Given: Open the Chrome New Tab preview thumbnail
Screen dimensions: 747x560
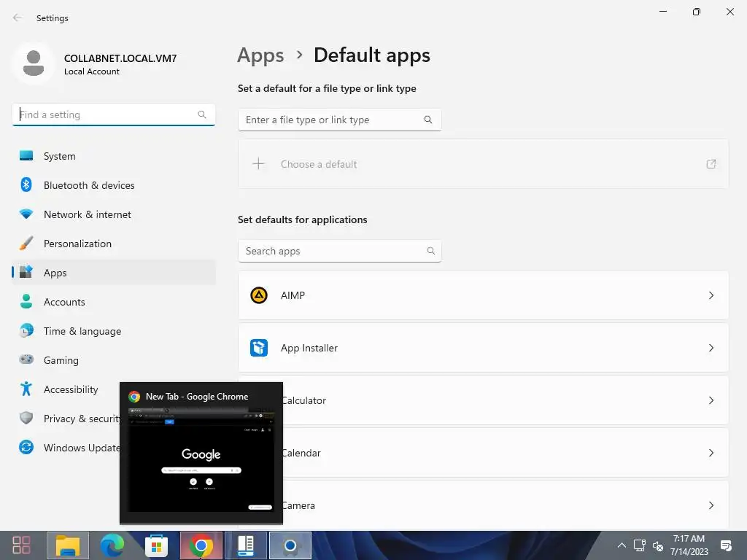Looking at the screenshot, I should [201, 459].
